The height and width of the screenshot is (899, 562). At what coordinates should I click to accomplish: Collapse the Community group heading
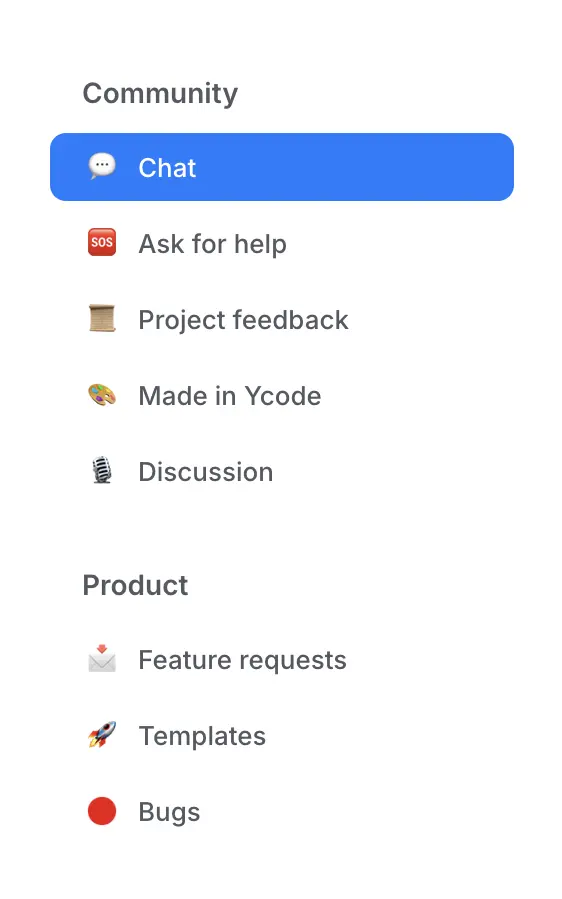[160, 93]
